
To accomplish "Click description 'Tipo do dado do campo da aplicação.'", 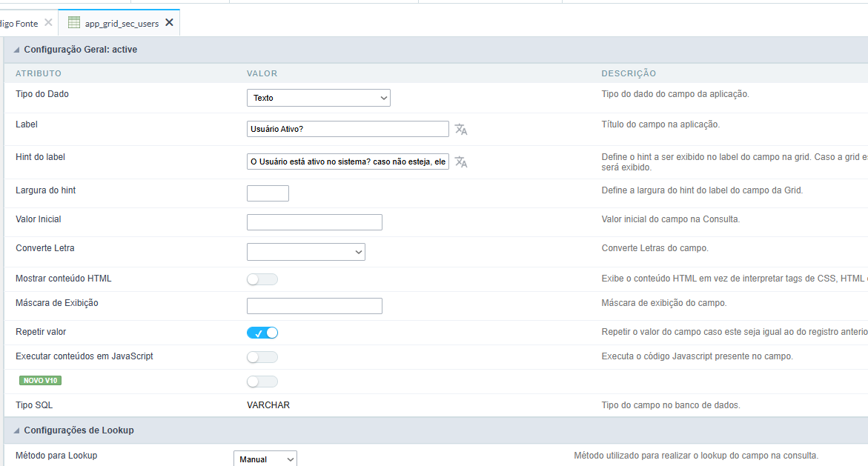I will click(675, 94).
